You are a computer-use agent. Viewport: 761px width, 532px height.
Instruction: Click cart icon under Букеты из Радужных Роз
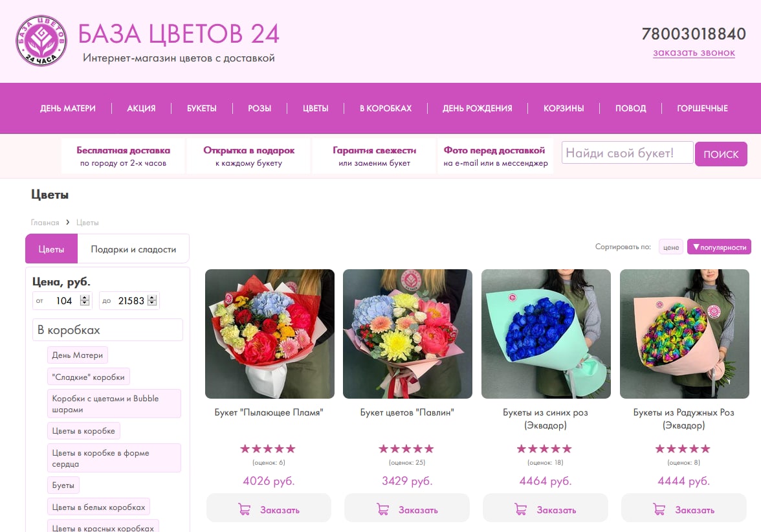[659, 510]
